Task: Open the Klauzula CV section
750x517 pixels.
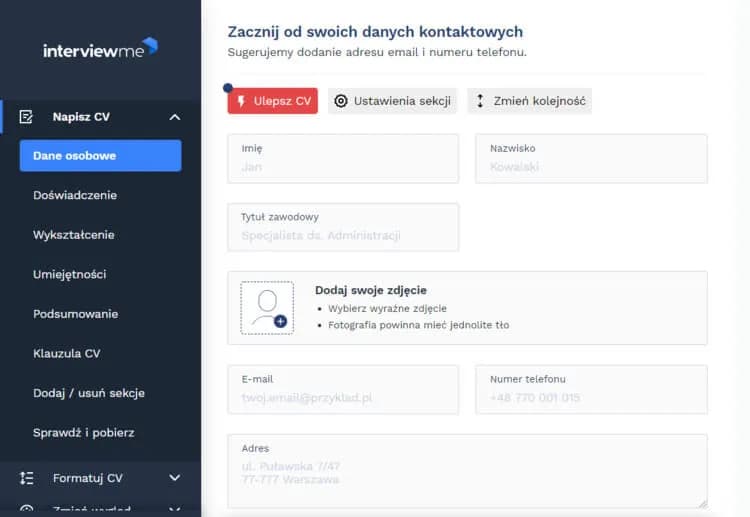Action: [67, 353]
